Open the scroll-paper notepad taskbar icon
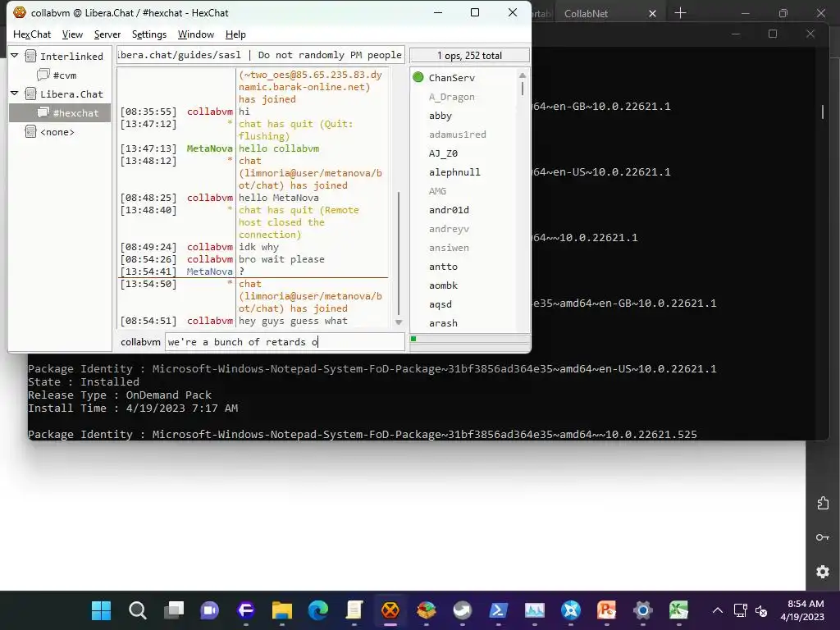This screenshot has height=630, width=840. click(354, 610)
